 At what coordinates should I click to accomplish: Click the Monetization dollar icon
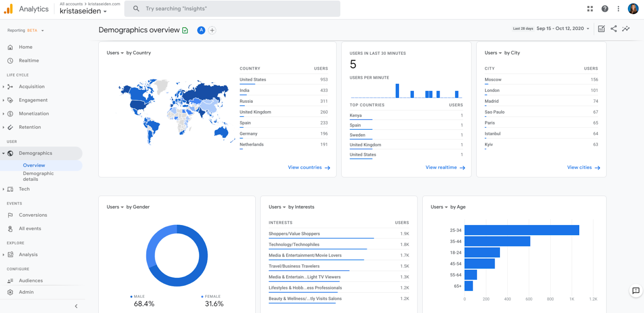pos(10,114)
